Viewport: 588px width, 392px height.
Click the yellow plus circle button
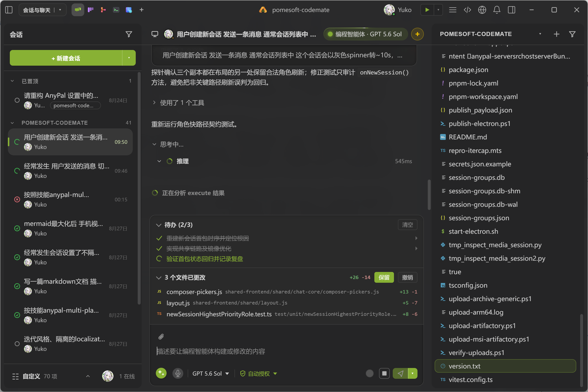(417, 34)
